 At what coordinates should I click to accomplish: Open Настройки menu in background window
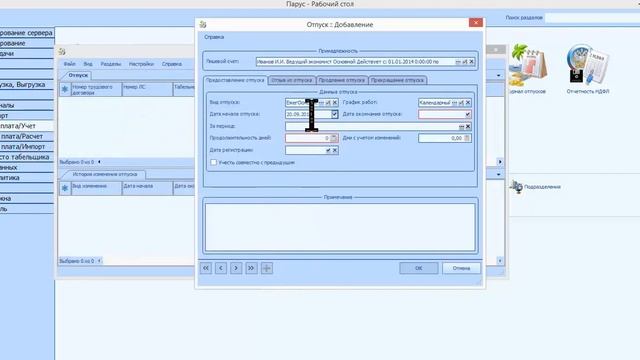(141, 64)
